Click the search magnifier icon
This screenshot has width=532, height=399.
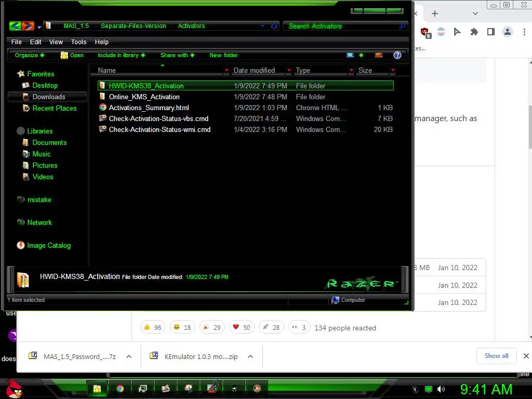pos(403,26)
